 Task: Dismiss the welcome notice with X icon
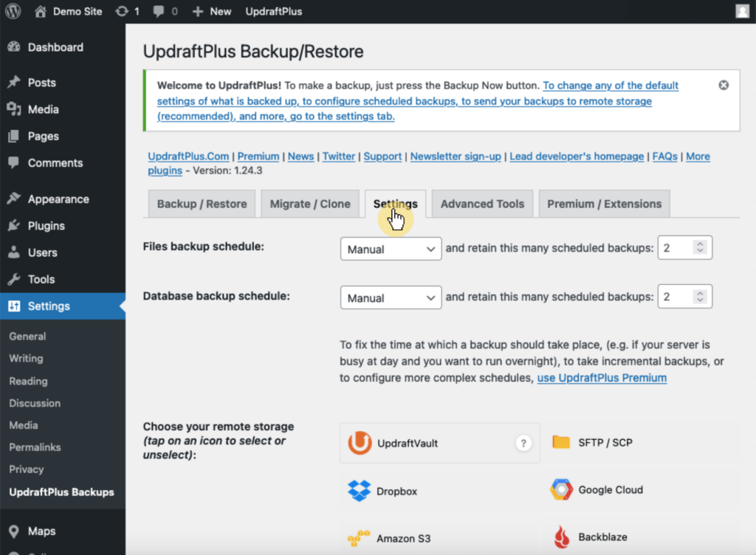[724, 86]
